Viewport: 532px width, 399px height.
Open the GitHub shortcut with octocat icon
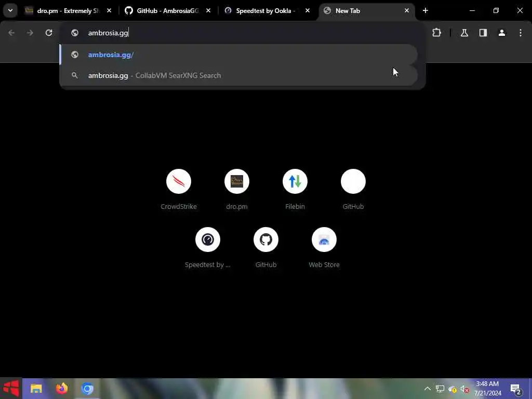[266, 248]
